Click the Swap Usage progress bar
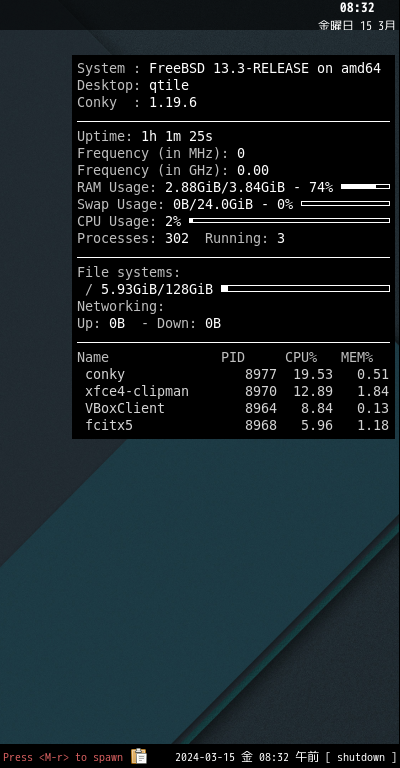The image size is (400, 768). [346, 204]
